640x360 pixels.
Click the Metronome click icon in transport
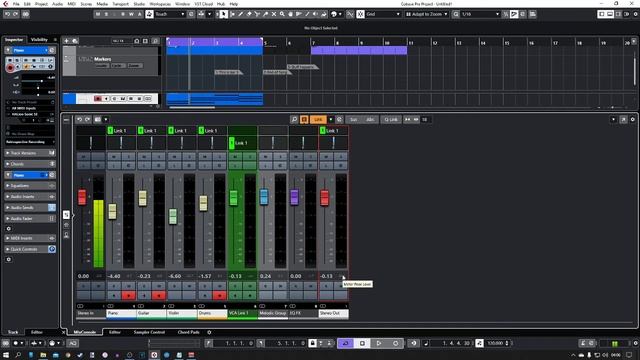point(583,343)
